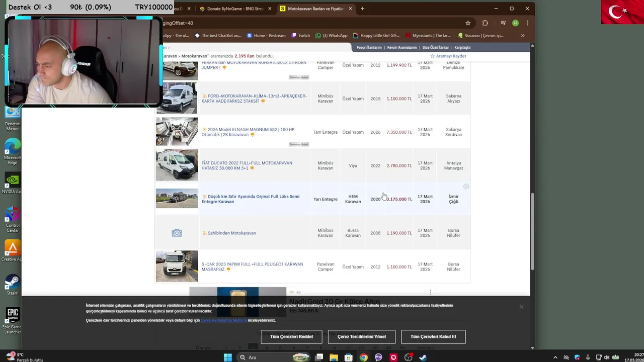644x362 pixels.
Task: Click location Antalya Manavgat
Action: click(x=453, y=165)
